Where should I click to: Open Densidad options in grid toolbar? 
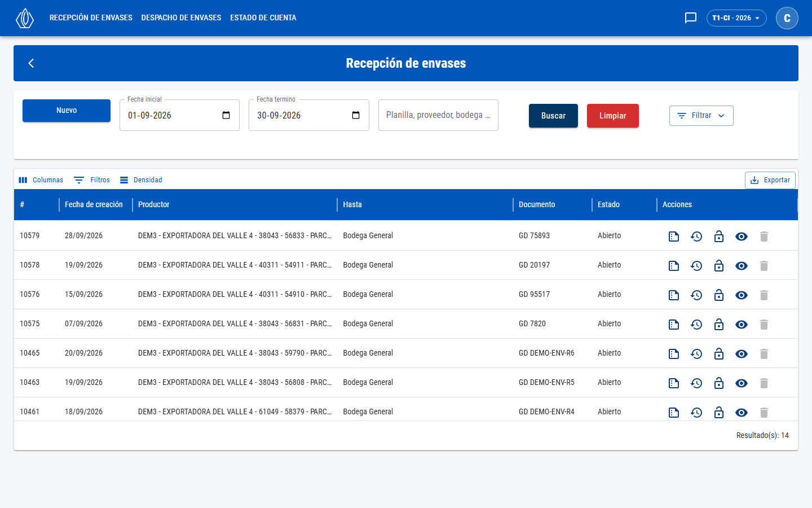click(141, 180)
